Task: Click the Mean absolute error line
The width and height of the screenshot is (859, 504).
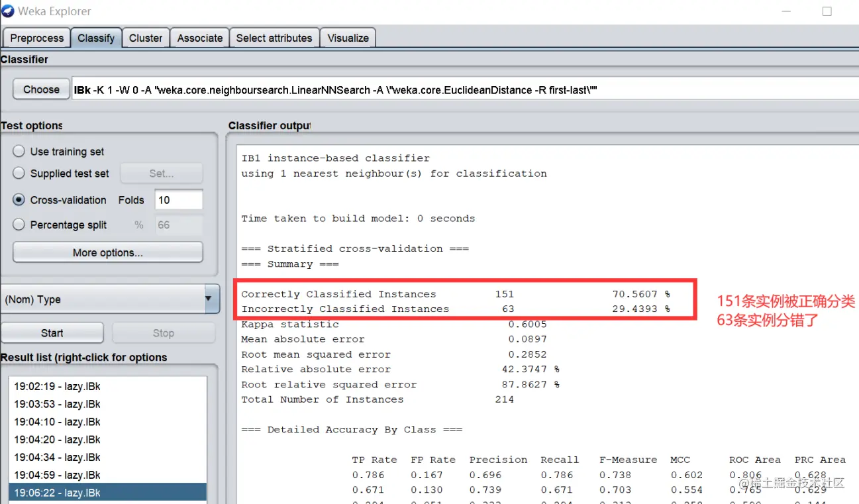Action: coord(394,339)
